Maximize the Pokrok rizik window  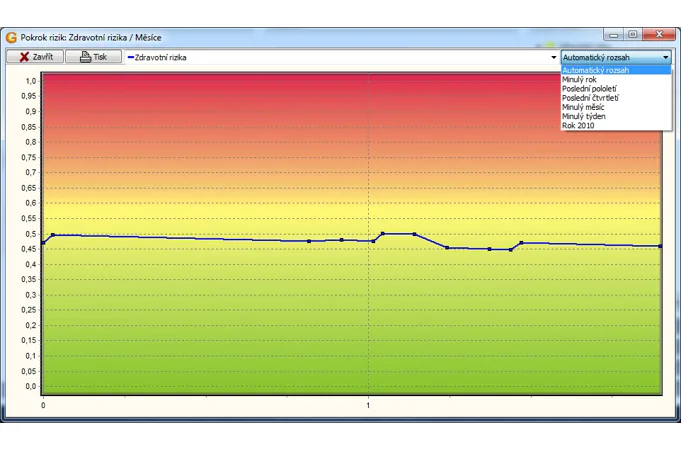pyautogui.click(x=632, y=35)
